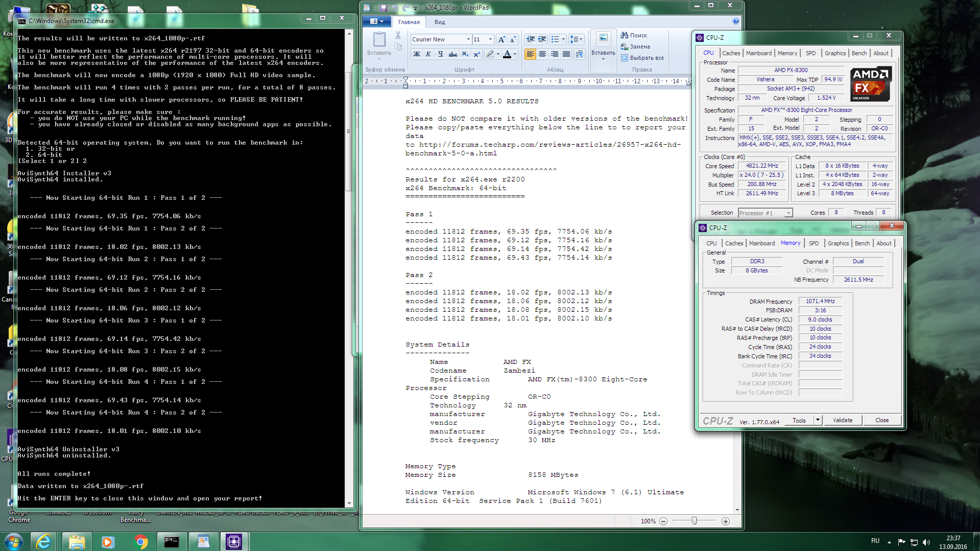Toggle italic (К) formatting in WordPad

coord(428,54)
